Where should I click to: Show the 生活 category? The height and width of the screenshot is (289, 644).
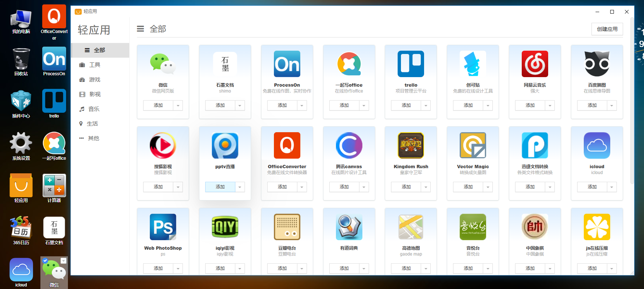point(100,124)
